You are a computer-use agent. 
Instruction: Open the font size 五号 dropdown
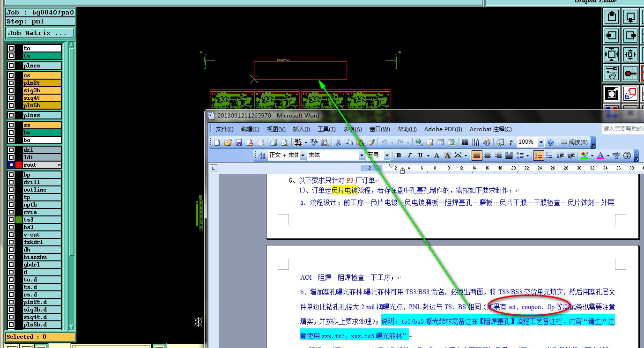[387, 155]
